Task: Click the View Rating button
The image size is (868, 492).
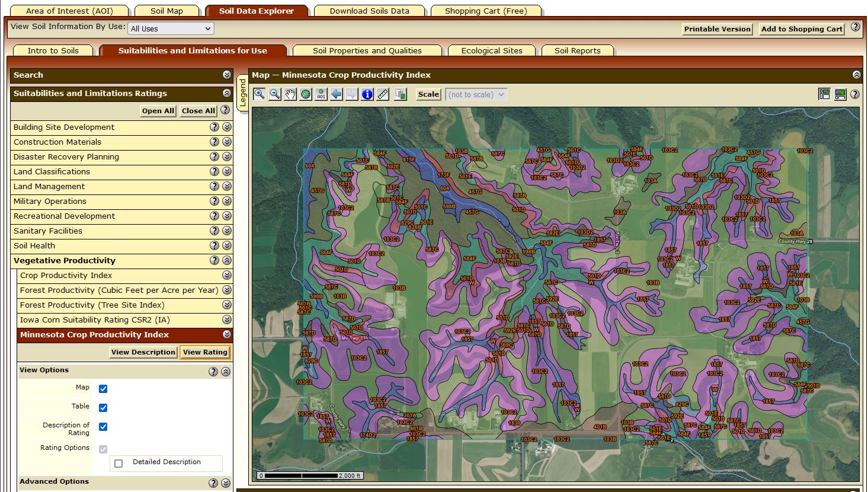Action: point(205,352)
